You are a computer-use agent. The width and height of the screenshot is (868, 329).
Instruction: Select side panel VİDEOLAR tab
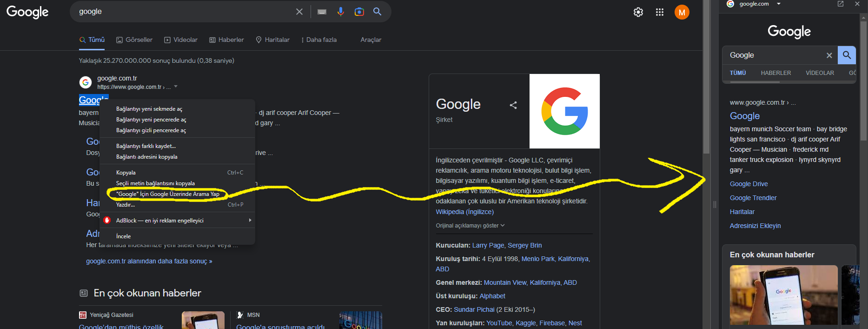click(x=820, y=73)
